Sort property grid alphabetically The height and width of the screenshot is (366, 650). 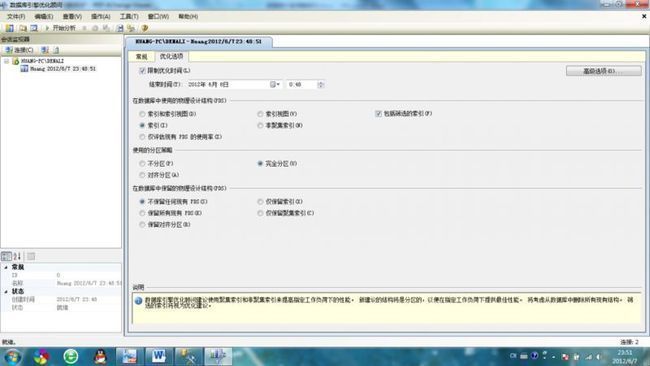click(17, 256)
